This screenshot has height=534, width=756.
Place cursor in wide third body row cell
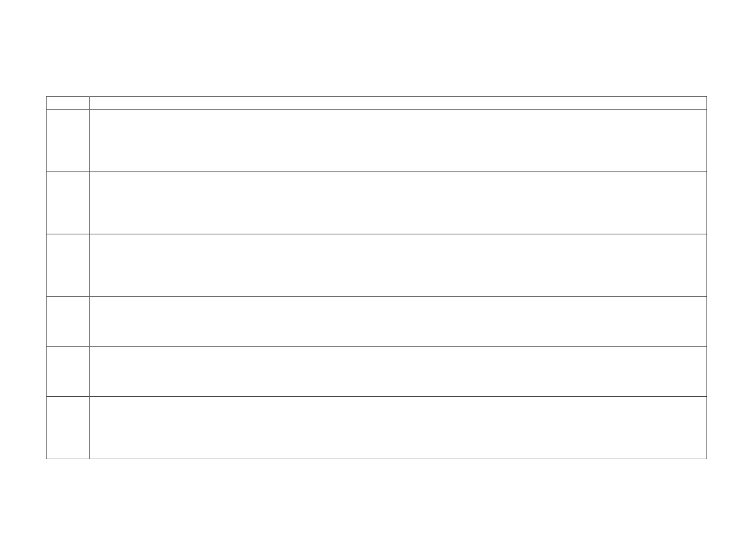coord(398,265)
